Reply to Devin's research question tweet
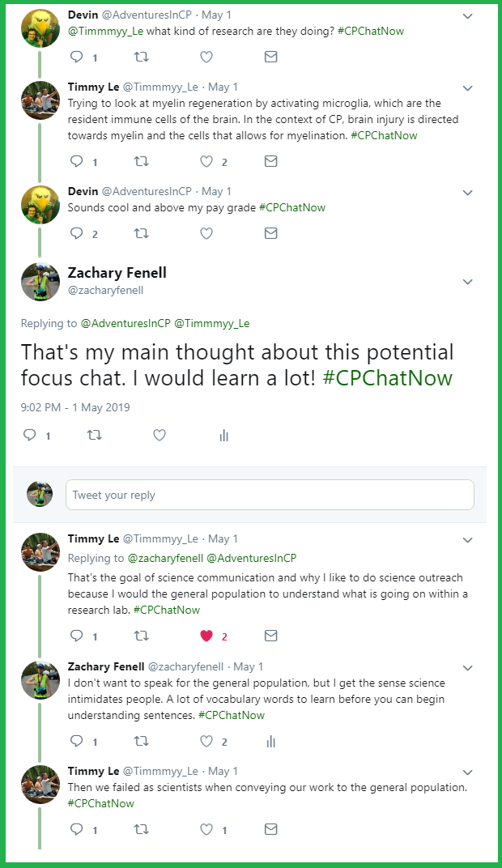Screen dimensions: 502x868 click(x=77, y=57)
